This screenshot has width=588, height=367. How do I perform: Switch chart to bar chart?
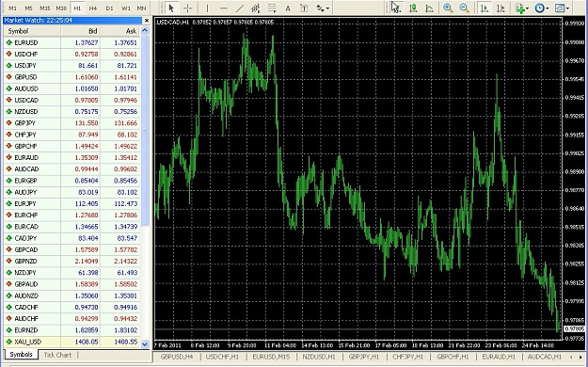(x=396, y=8)
